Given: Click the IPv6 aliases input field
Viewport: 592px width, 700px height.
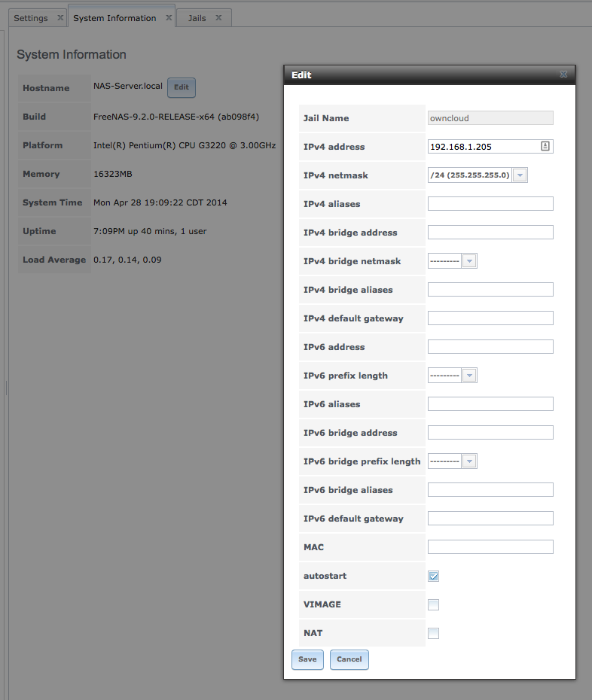Looking at the screenshot, I should 490,404.
